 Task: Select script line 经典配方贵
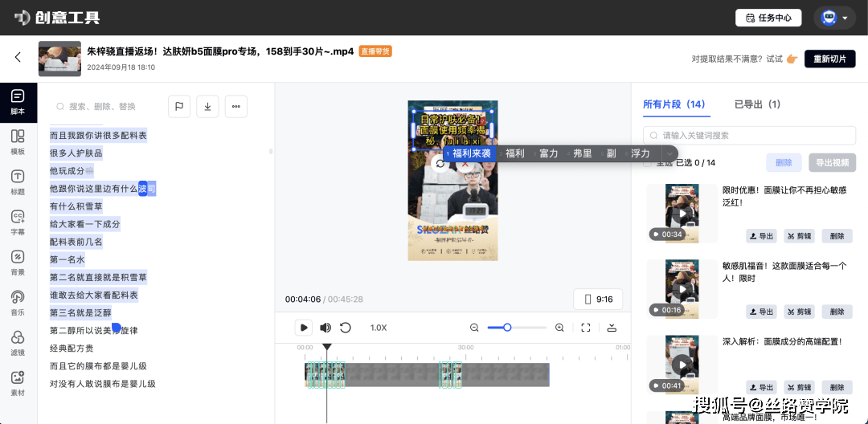click(x=72, y=349)
